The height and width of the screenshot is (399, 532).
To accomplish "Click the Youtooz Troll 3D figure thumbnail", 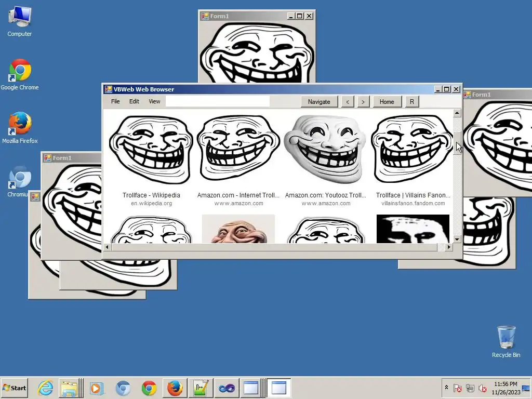I will (x=325, y=149).
